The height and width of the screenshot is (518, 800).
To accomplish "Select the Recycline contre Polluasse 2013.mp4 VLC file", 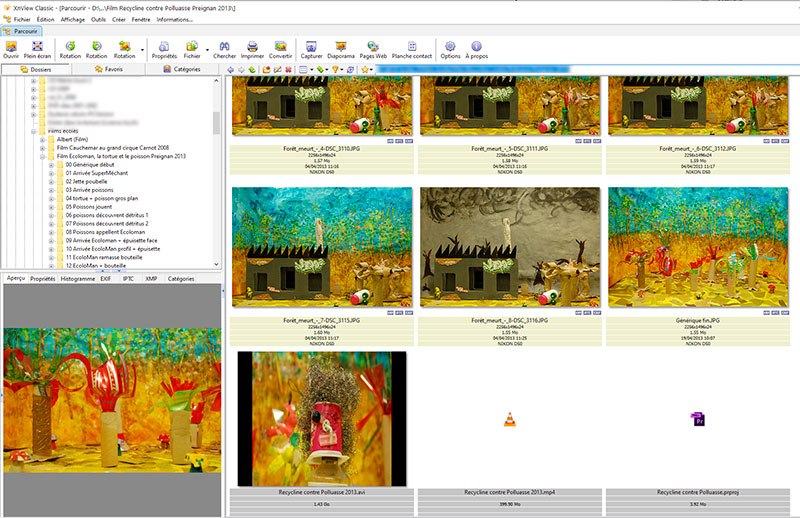I will (x=510, y=420).
